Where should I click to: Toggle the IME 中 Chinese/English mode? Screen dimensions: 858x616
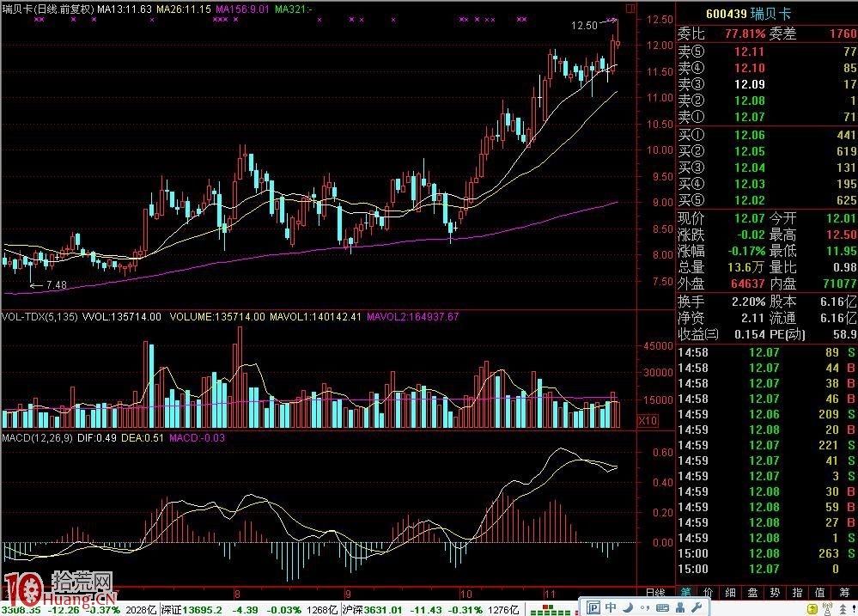611,607
